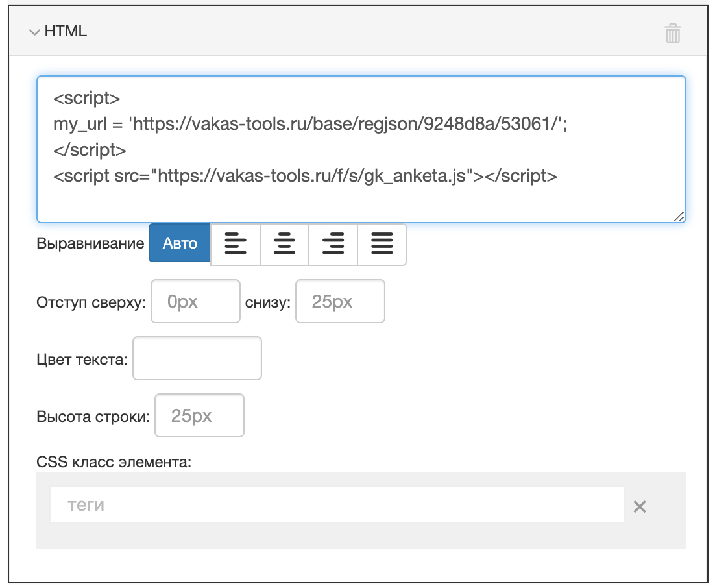The width and height of the screenshot is (715, 588).
Task: Open the Цвет текста color field
Action: pos(197,358)
